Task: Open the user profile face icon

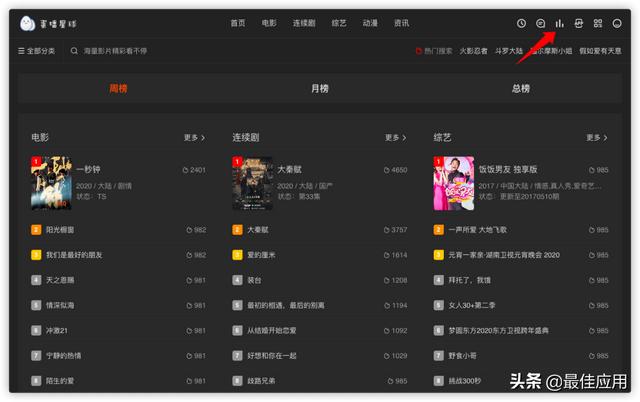Action: pyautogui.click(x=617, y=23)
